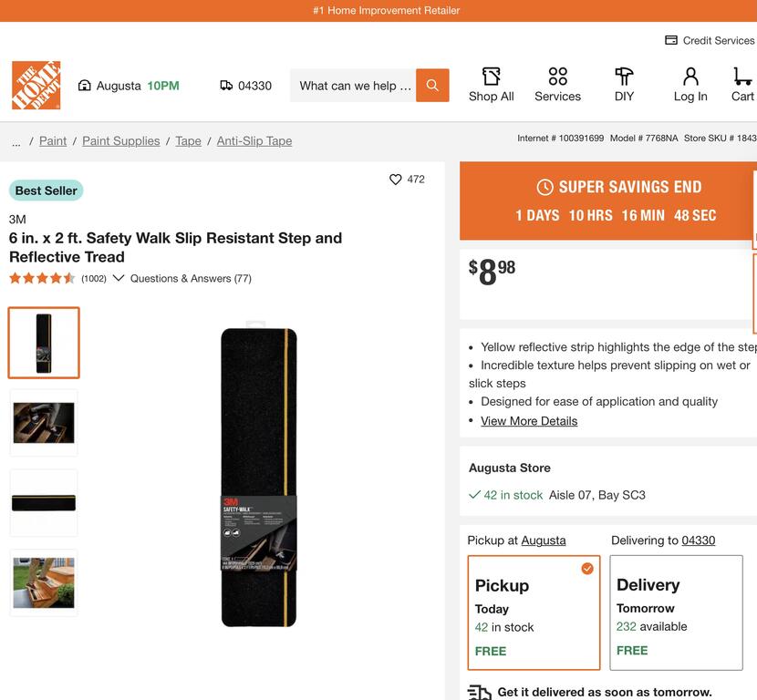
Task: Select the Delivery fulfillment option
Action: click(676, 612)
